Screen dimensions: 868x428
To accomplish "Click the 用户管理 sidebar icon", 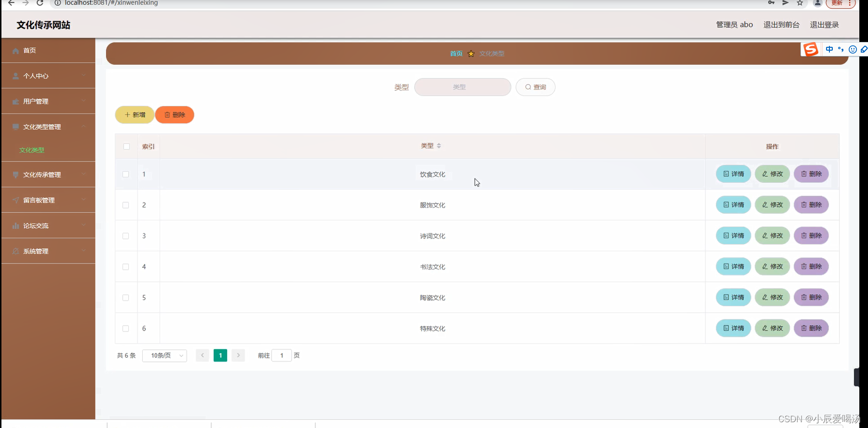I will 15,102.
